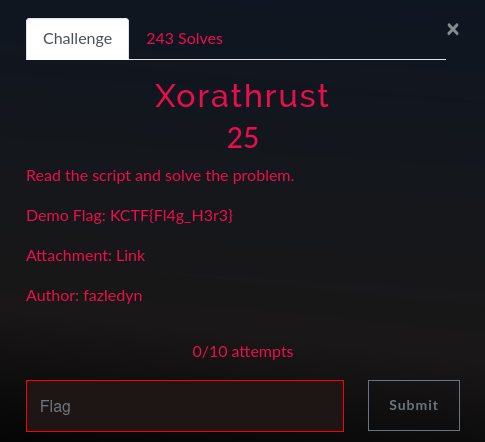Viewport: 485px width, 442px height.
Task: Switch to the Challenge tab
Action: (x=77, y=39)
